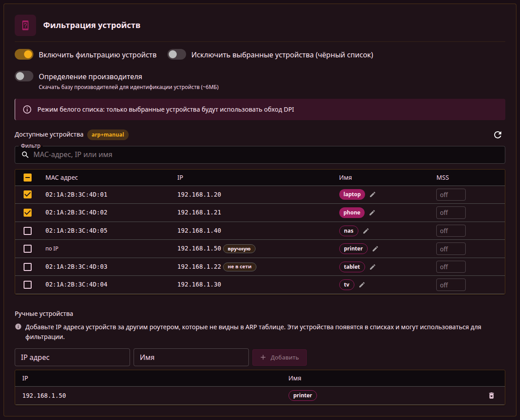This screenshot has height=420, width=520.
Task: Click the MAC адрес column header
Action: (62, 178)
